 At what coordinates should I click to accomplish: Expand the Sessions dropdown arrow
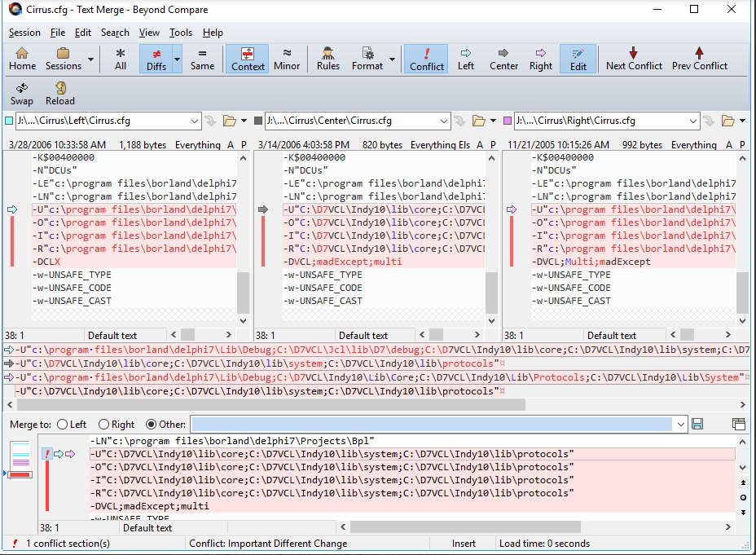pos(90,59)
